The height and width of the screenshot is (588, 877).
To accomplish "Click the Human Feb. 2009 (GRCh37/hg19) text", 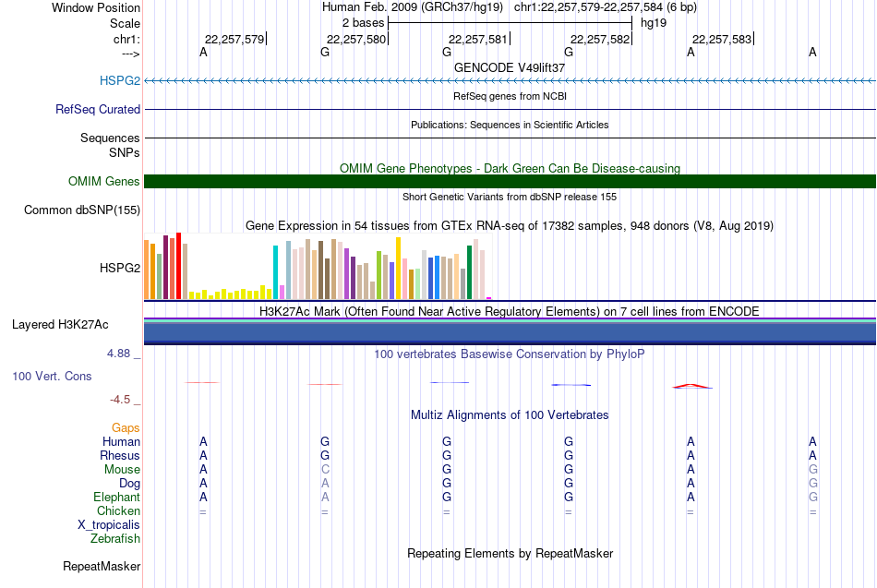I will pos(413,7).
